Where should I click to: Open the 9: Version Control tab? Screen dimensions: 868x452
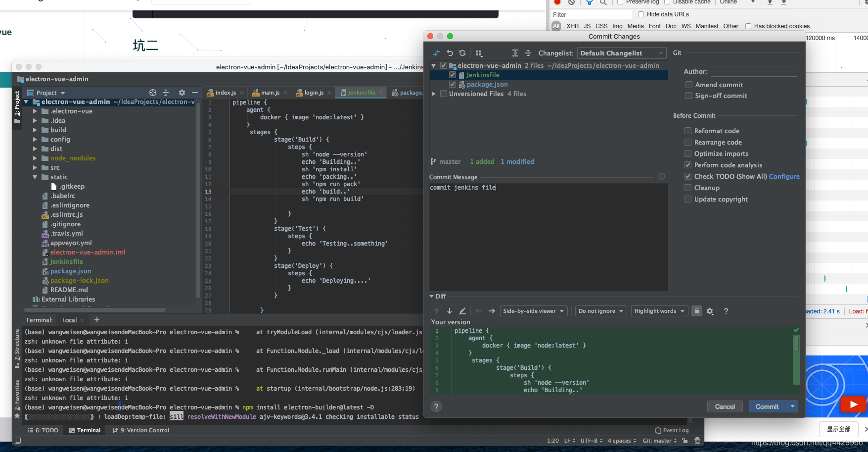point(141,430)
